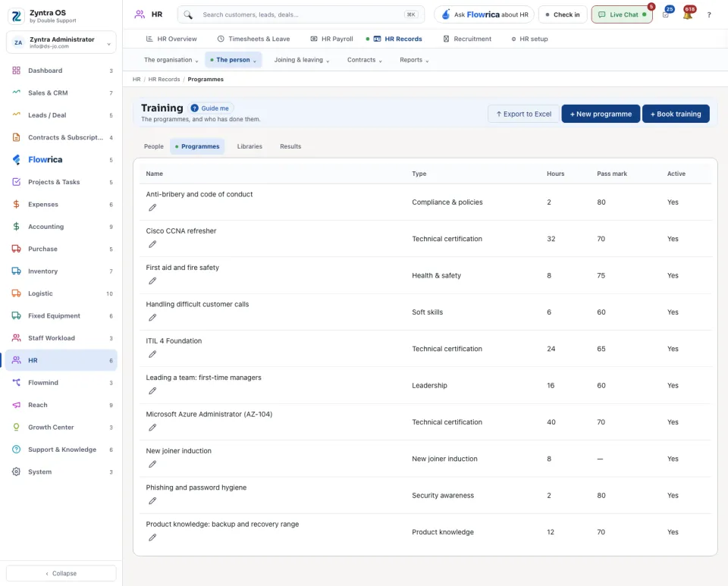Screen dimensions: 728x586
Task: Open the HR Payroll tab
Action: (331, 39)
